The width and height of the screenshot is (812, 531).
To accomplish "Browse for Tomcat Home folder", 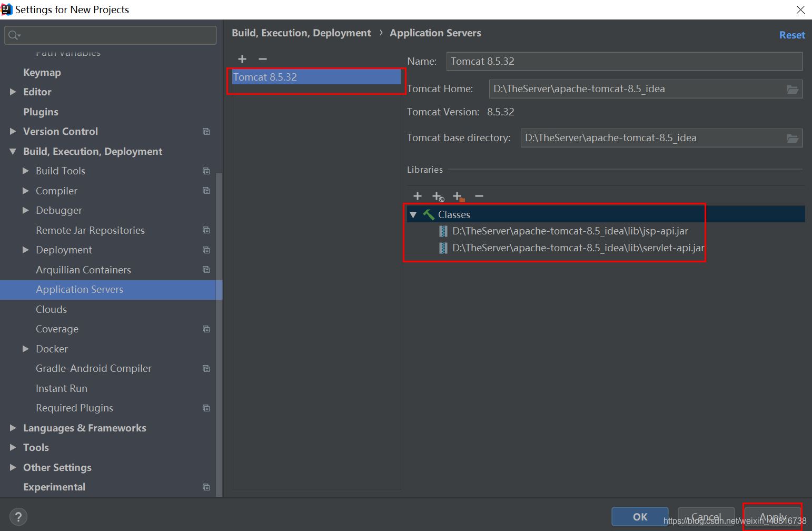I will [793, 89].
